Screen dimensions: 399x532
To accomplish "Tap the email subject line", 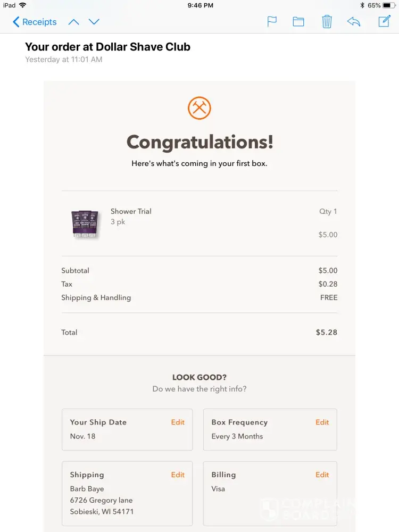I will coord(107,47).
